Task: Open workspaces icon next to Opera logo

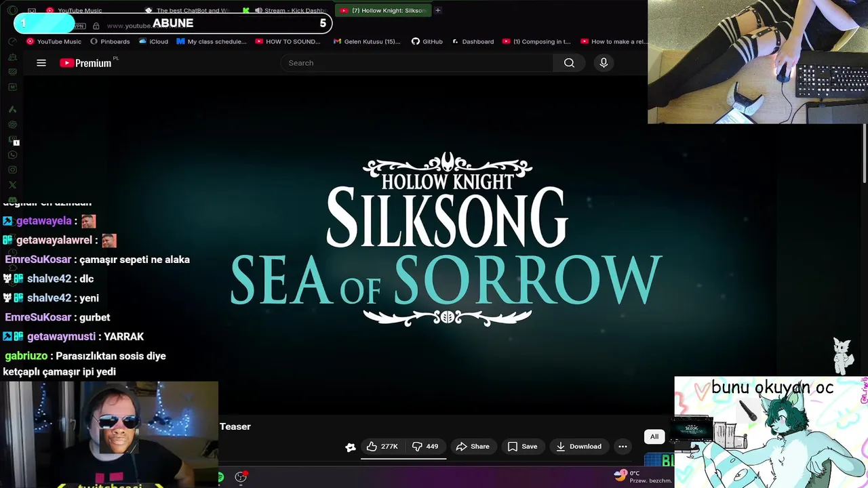Action: pyautogui.click(x=32, y=10)
